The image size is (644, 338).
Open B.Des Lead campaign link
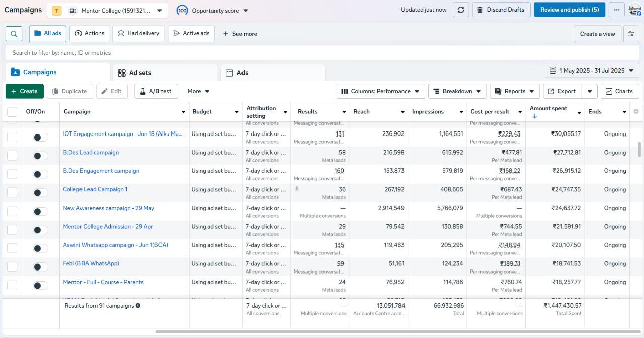pyautogui.click(x=91, y=153)
